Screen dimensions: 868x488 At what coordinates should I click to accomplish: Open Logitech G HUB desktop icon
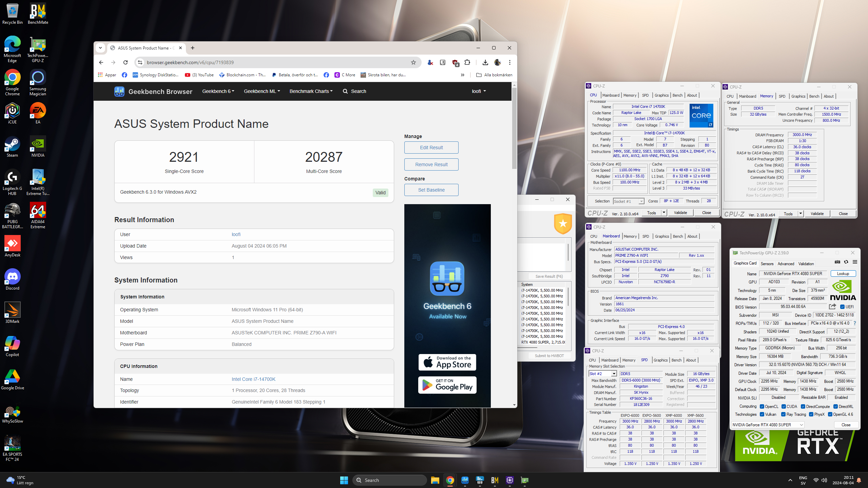[x=12, y=182]
